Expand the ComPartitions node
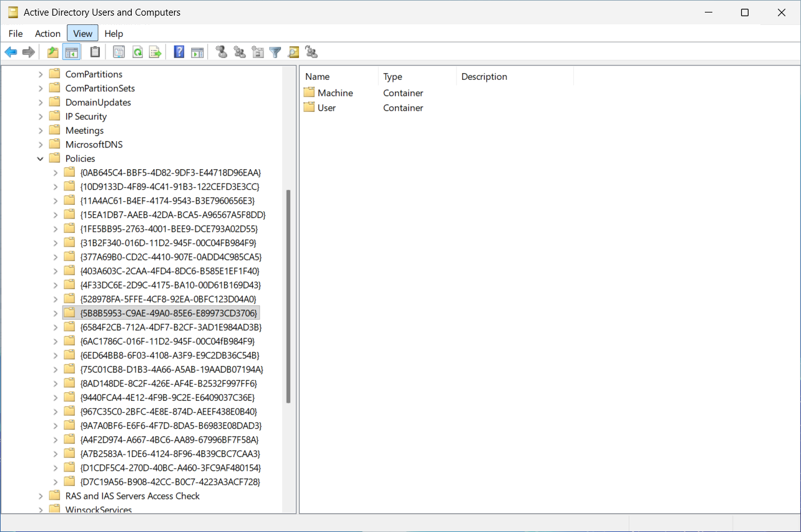Viewport: 801px width, 532px height. (41, 74)
